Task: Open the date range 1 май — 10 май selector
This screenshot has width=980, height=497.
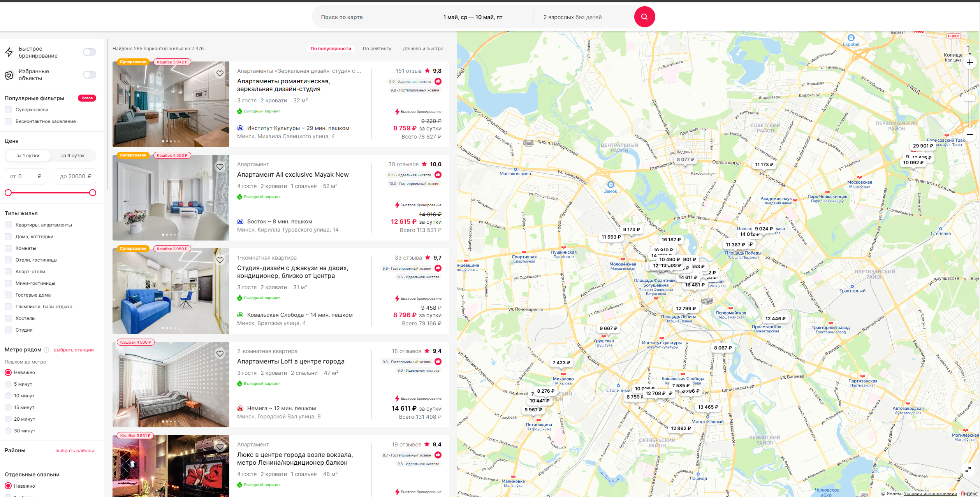Action: coord(473,17)
